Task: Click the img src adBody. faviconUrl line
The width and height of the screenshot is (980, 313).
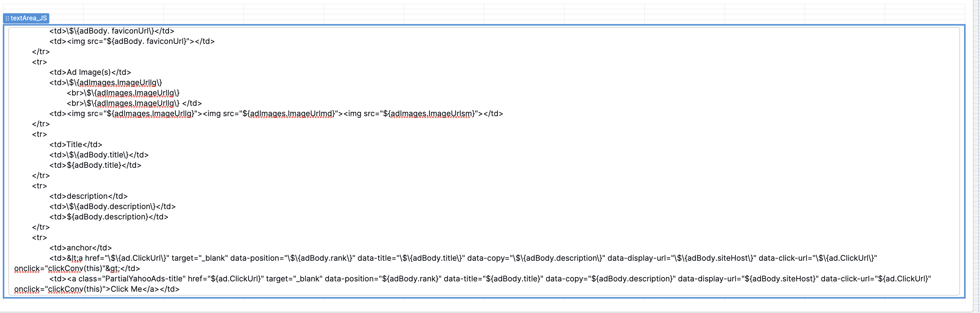Action: point(132,41)
